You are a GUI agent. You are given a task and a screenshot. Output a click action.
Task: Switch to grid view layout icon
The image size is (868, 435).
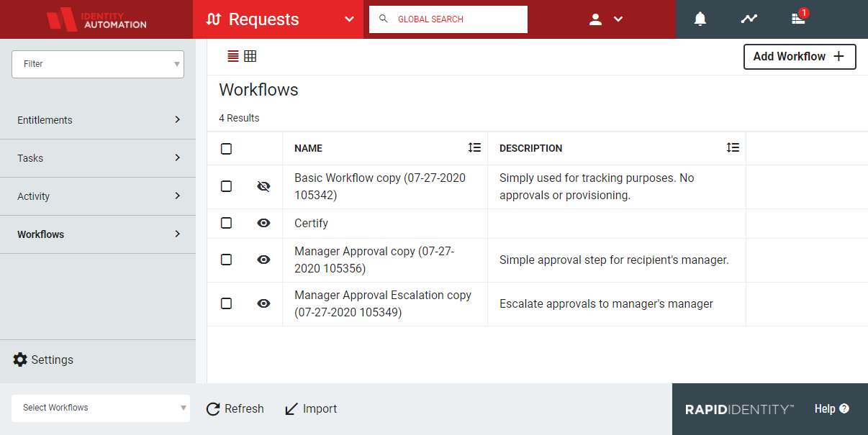tap(250, 56)
